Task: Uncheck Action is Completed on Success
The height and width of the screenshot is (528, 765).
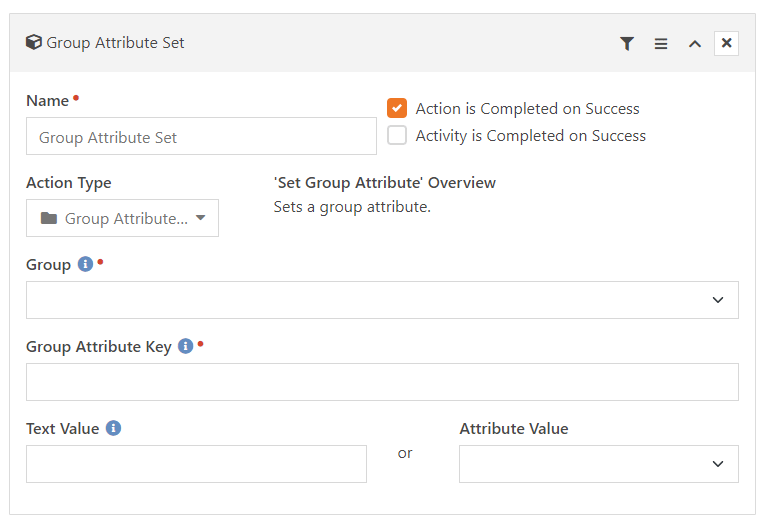Action: pyautogui.click(x=397, y=108)
